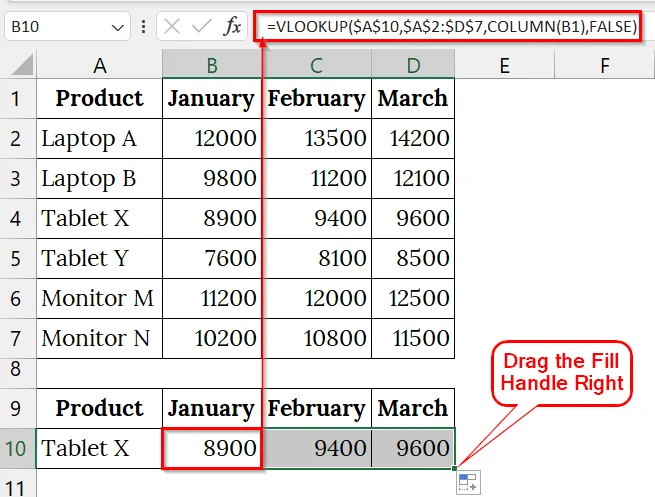The height and width of the screenshot is (497, 655).
Task: Click the cell with value 8500
Action: [x=413, y=259]
